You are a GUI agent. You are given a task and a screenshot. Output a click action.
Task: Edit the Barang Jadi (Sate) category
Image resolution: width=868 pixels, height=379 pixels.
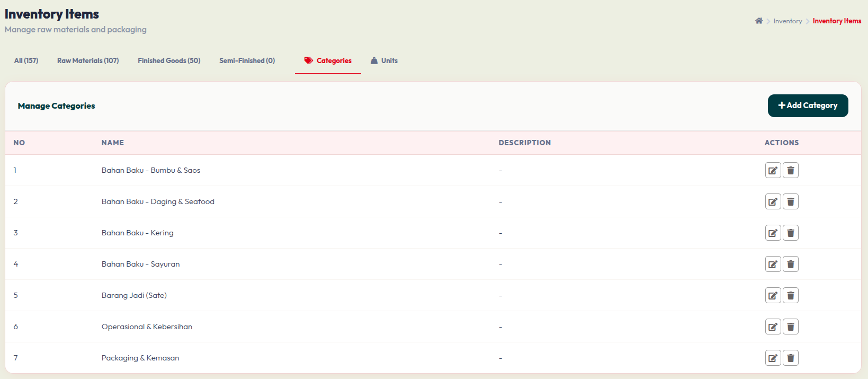[x=773, y=295]
